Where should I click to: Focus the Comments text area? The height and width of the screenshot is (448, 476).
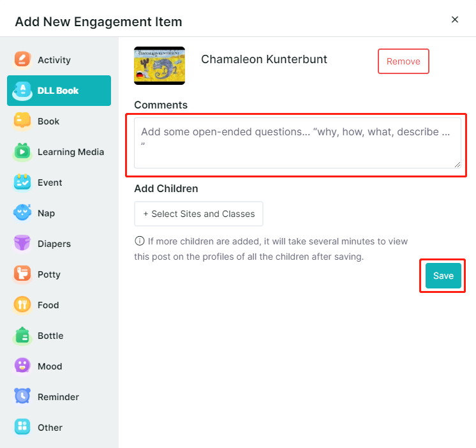[297, 143]
